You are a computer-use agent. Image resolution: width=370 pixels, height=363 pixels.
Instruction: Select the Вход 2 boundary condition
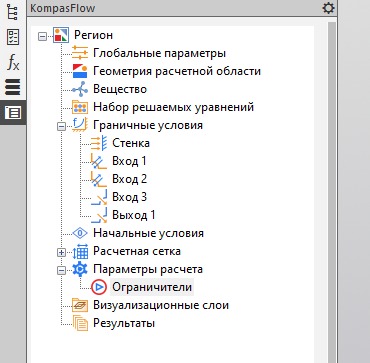point(129,179)
